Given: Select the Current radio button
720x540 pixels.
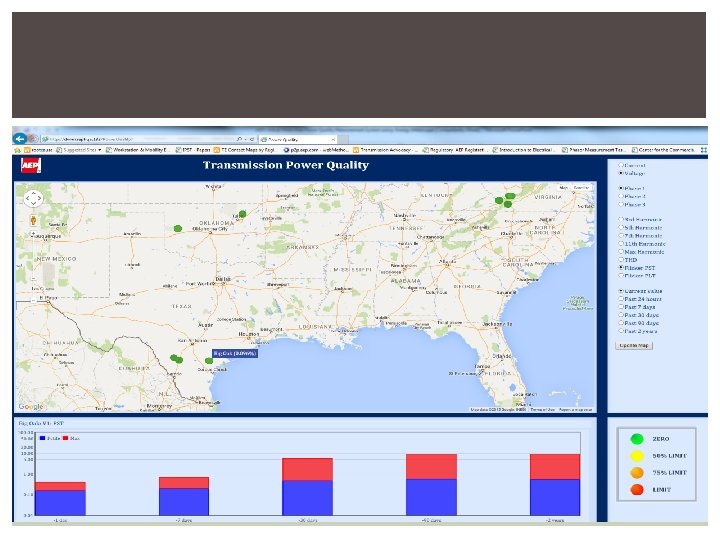Looking at the screenshot, I should pos(621,165).
